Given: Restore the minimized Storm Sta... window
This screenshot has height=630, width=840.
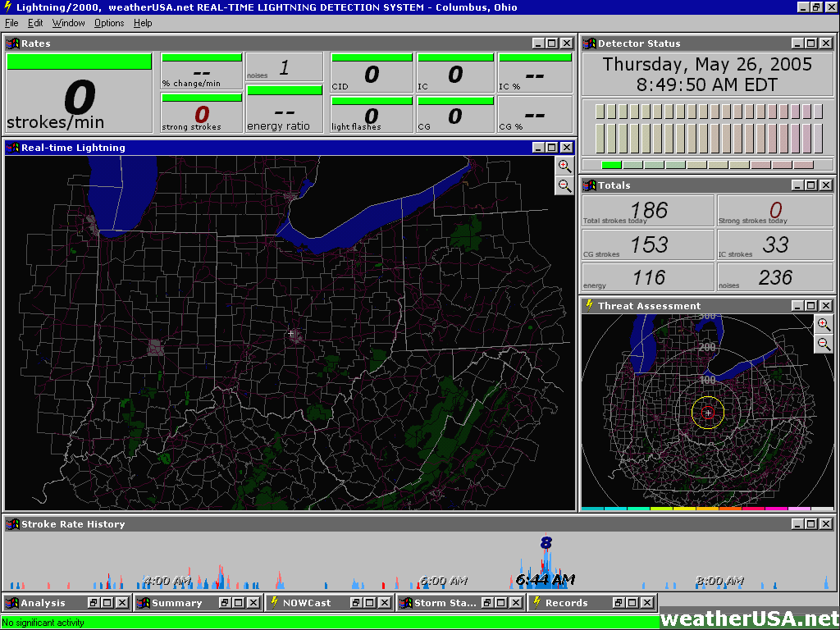Looking at the screenshot, I should 487,603.
